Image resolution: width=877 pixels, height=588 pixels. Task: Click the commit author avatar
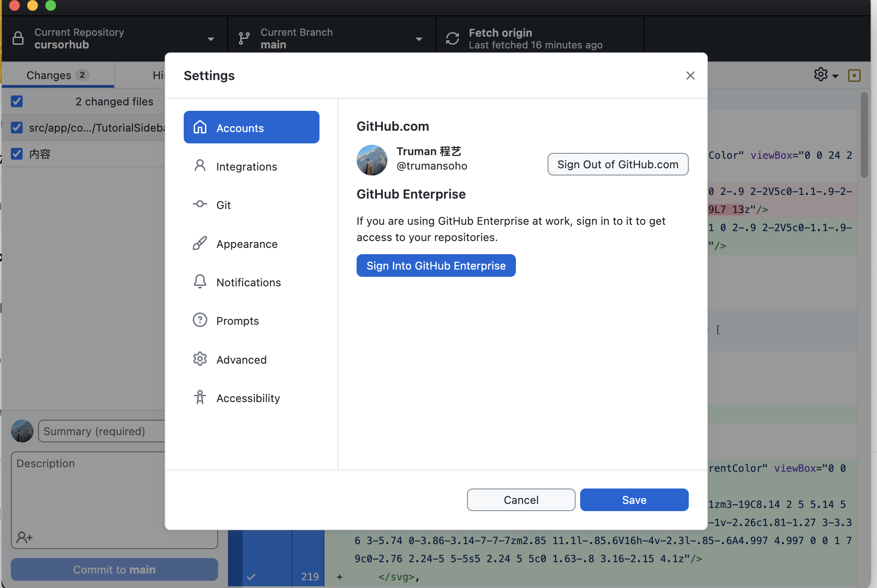click(x=22, y=431)
